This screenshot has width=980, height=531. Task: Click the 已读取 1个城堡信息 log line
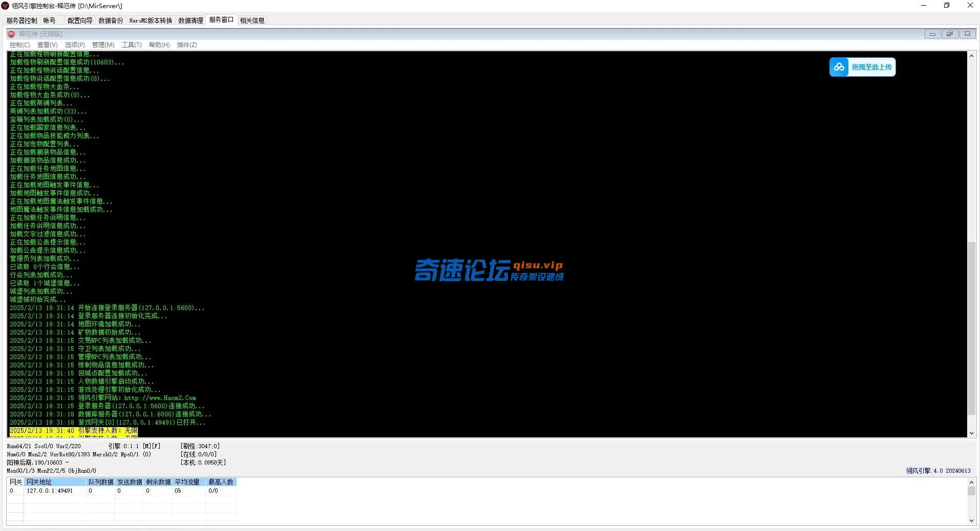(x=45, y=283)
